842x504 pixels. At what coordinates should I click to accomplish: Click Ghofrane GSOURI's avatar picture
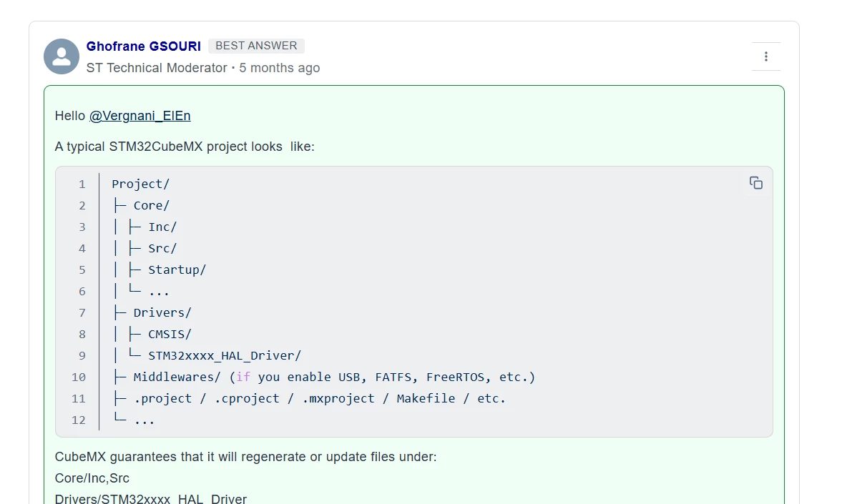(x=62, y=56)
